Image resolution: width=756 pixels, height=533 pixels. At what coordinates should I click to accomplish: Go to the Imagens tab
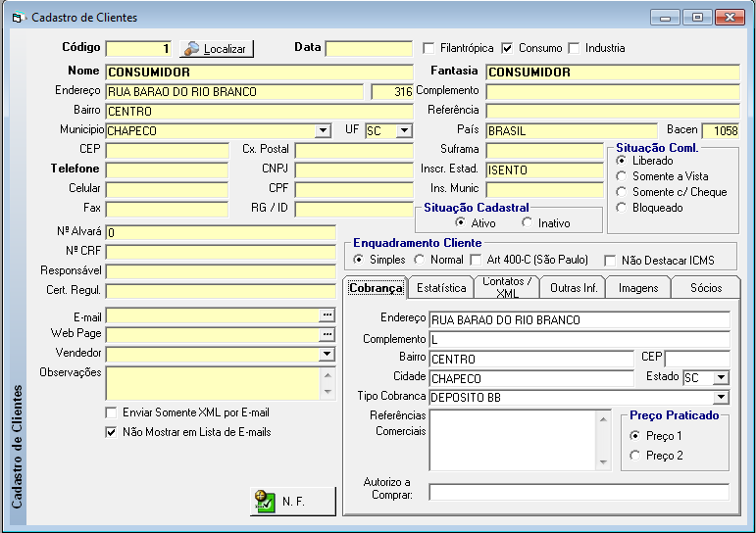click(x=638, y=288)
